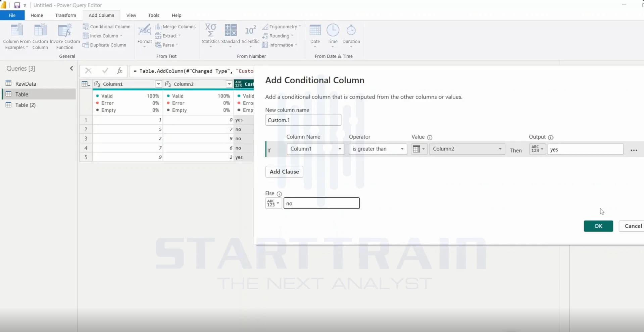
Task: Open the File tab
Action: tap(12, 15)
